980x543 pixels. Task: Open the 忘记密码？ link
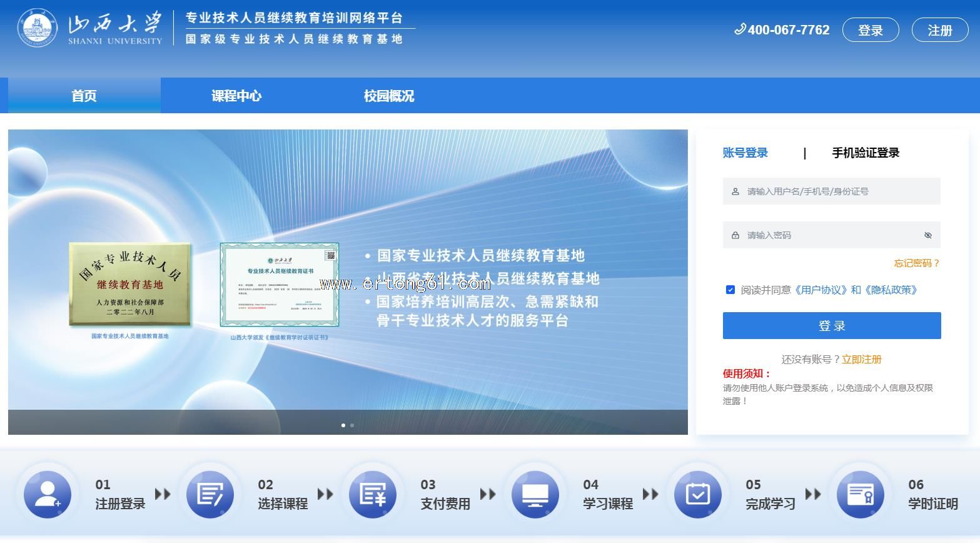917,263
